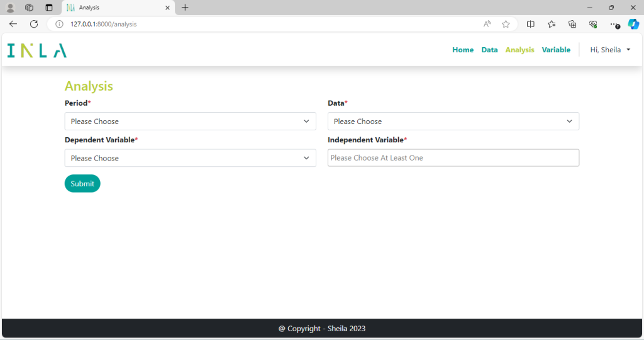This screenshot has width=644, height=340.
Task: Click the Copyright - Sheila 2023 footer text
Action: pos(322,329)
